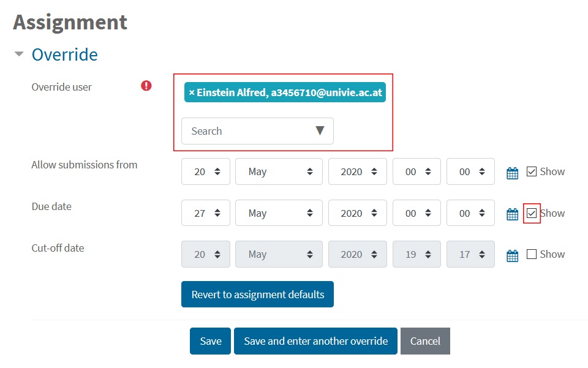
Task: Open calendar picker for Due date
Action: pos(512,214)
